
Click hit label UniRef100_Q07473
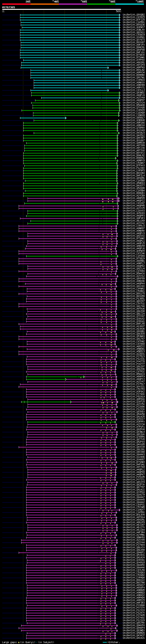tap(134, 40)
